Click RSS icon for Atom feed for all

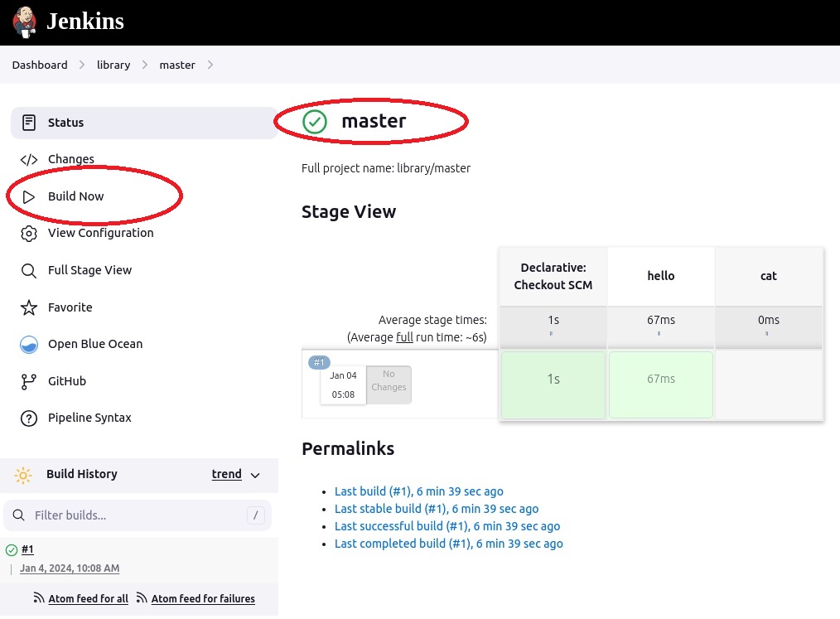pos(39,598)
